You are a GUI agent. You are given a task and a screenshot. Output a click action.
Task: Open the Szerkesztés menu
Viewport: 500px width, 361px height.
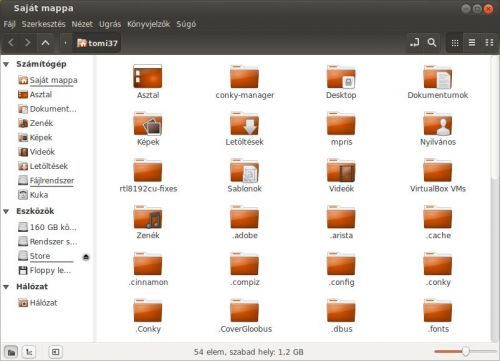43,24
